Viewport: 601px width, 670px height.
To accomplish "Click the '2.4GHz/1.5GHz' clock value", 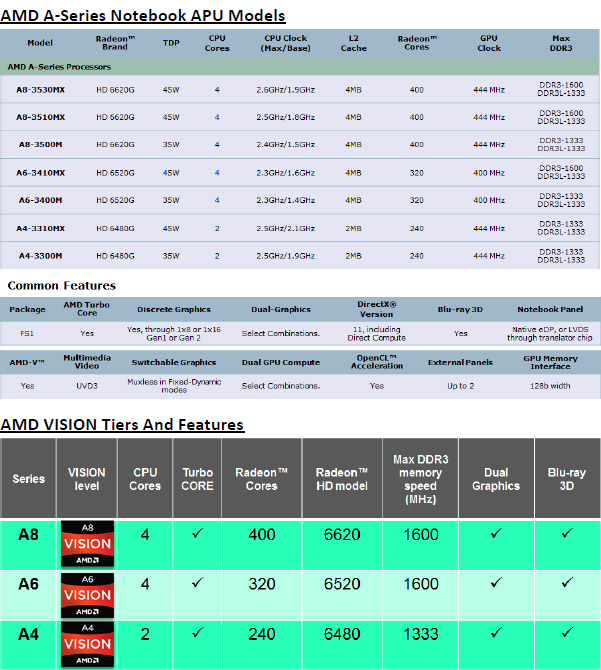I will click(x=285, y=144).
